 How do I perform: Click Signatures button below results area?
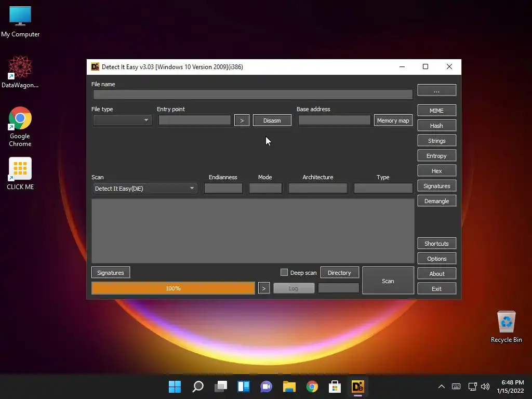(x=111, y=272)
